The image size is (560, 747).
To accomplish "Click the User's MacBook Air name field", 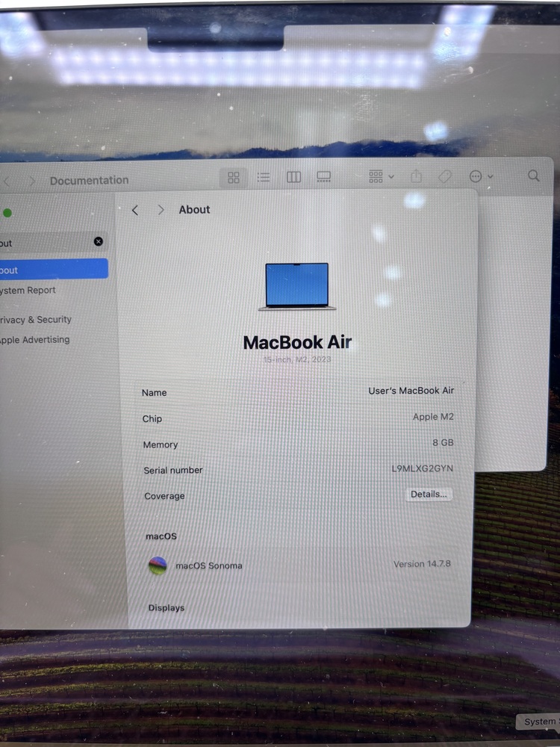I will [x=411, y=391].
